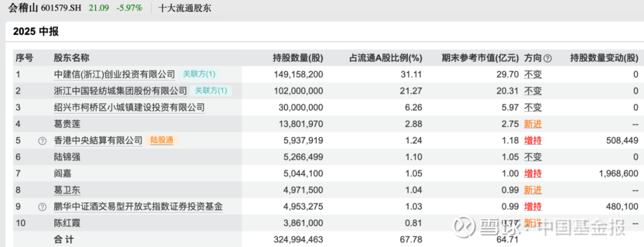Open shareholder 中建信(浙江)创业投资有限公司
This screenshot has height=247, width=644.
point(114,74)
